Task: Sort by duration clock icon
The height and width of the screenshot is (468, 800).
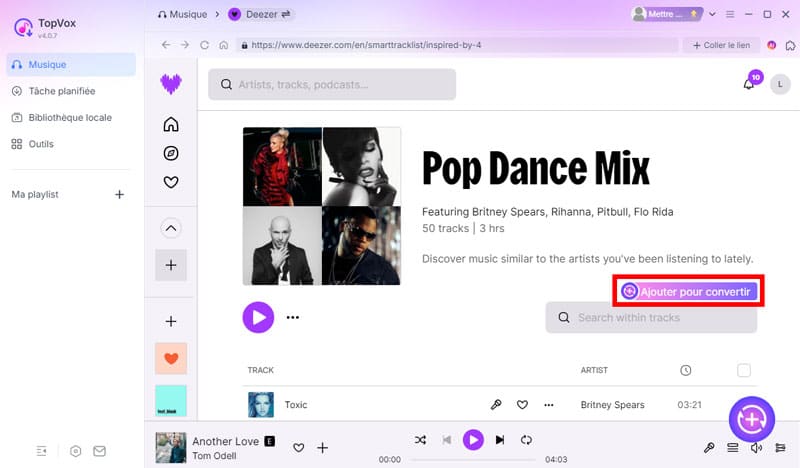Action: [686, 370]
